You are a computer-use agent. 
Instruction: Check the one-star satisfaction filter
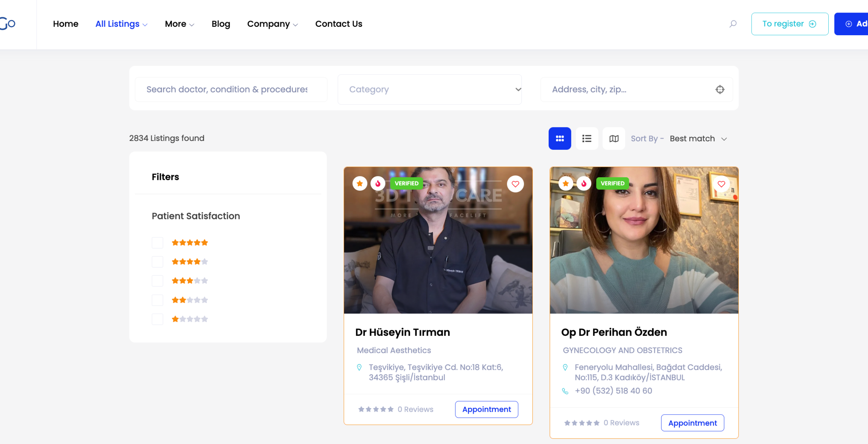pos(157,319)
